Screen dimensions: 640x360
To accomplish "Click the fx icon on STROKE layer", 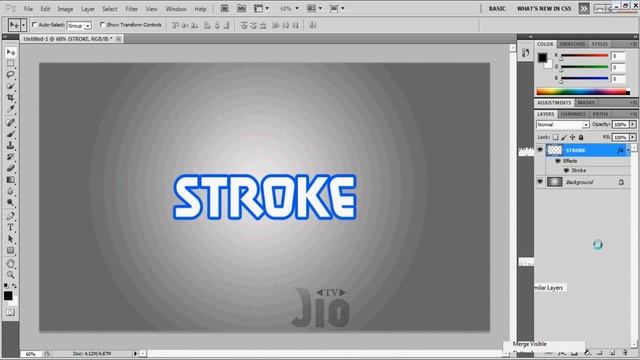I will 620,150.
